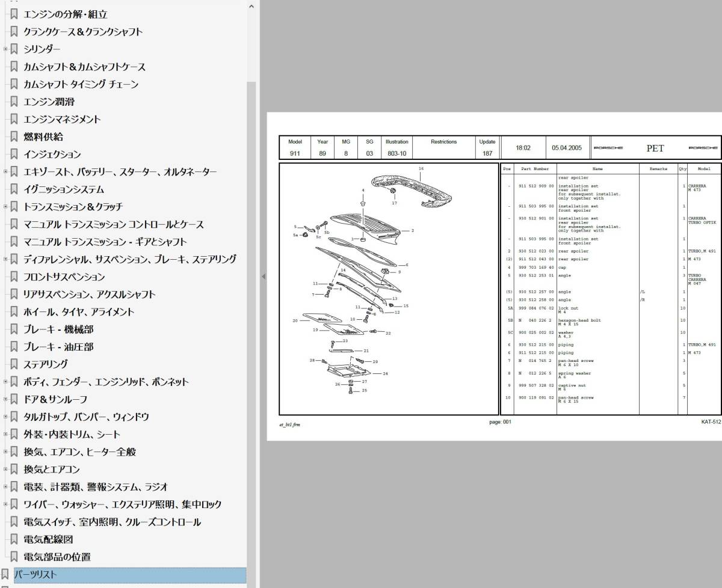Screen dimensions: 722x588
Task: Click bookmark icon for クランクケース＆クランクシャフト
Action: click(14, 31)
